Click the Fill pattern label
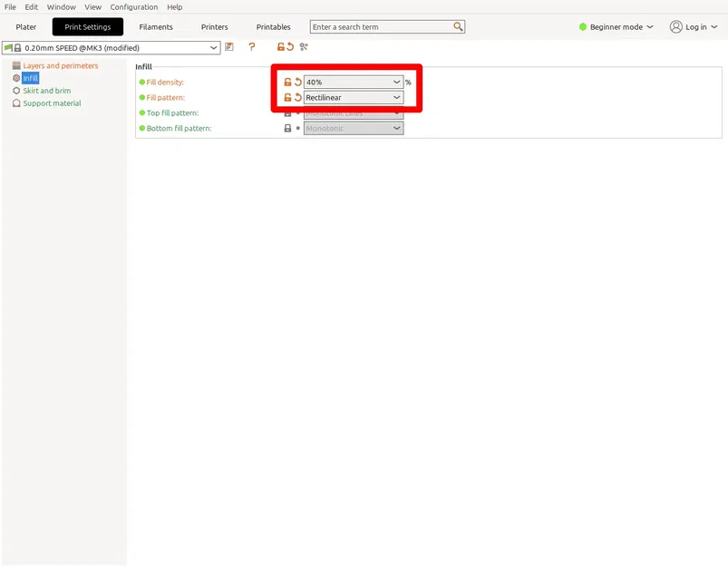 [166, 98]
